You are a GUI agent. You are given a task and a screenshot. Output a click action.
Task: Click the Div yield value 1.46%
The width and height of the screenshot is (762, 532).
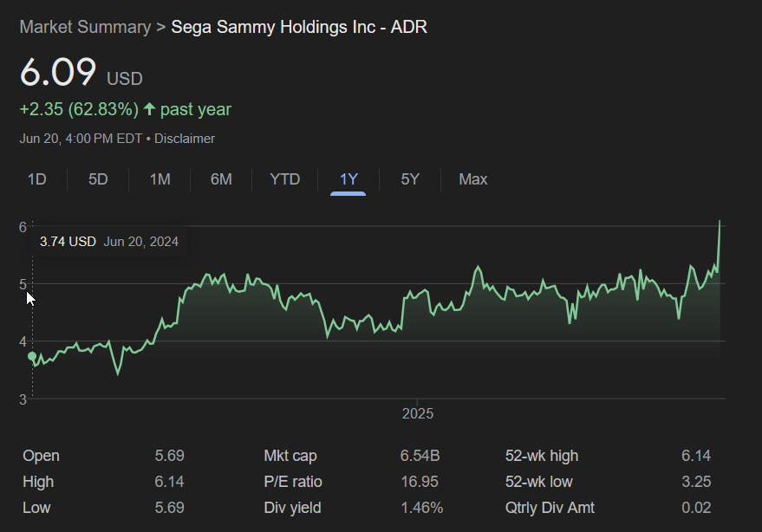click(422, 508)
